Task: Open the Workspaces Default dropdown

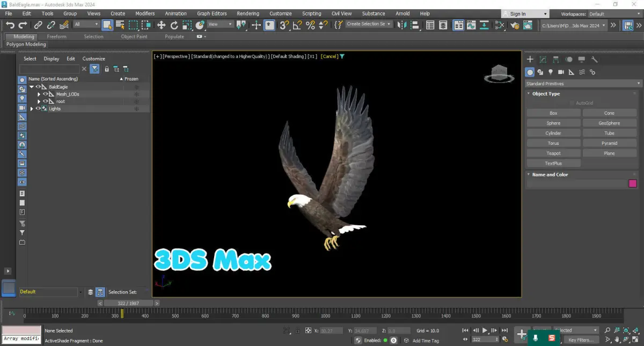Action: (x=615, y=14)
